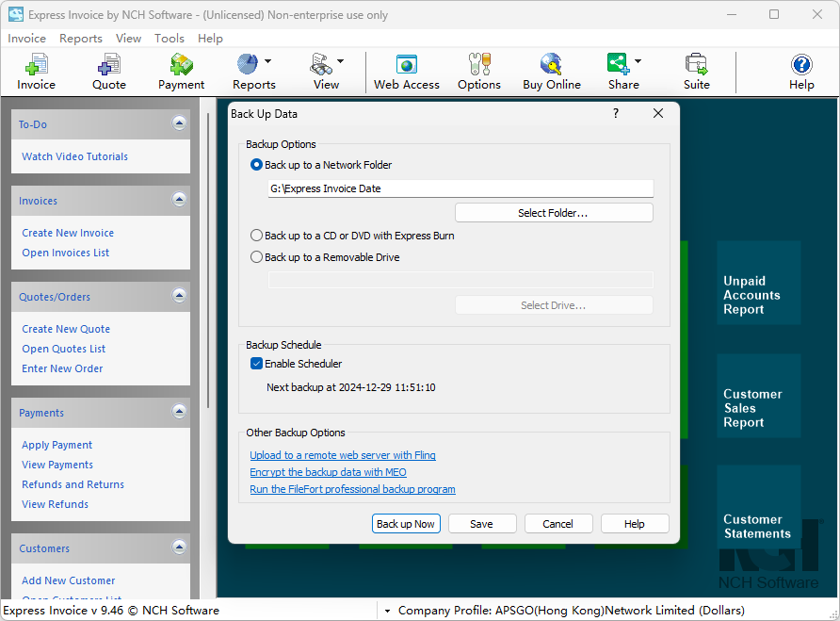840x621 pixels.
Task: Click Apply Payment in sidebar
Action: [57, 445]
